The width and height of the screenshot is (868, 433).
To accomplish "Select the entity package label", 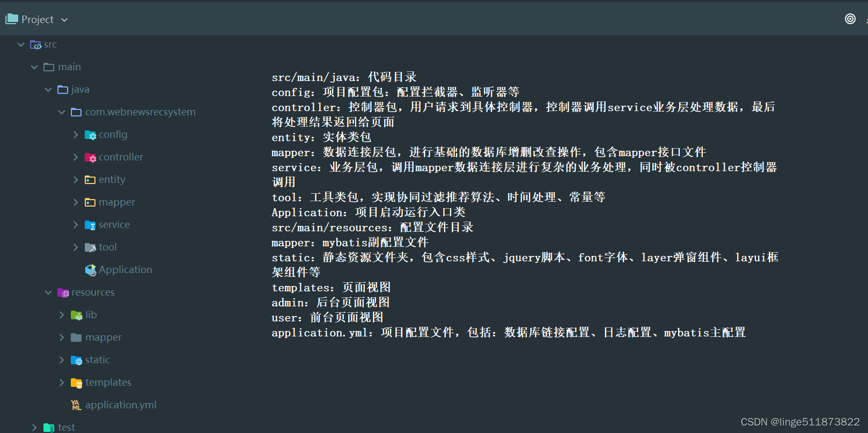I will (x=112, y=180).
